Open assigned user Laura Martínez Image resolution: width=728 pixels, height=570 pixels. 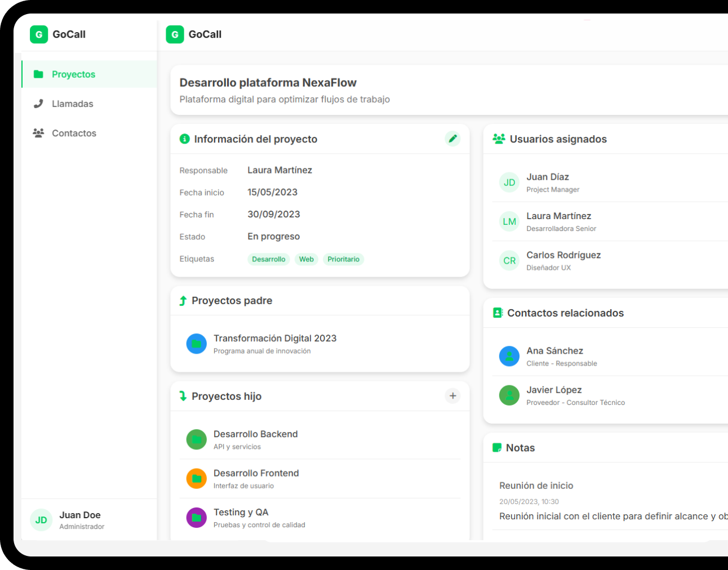(x=558, y=216)
